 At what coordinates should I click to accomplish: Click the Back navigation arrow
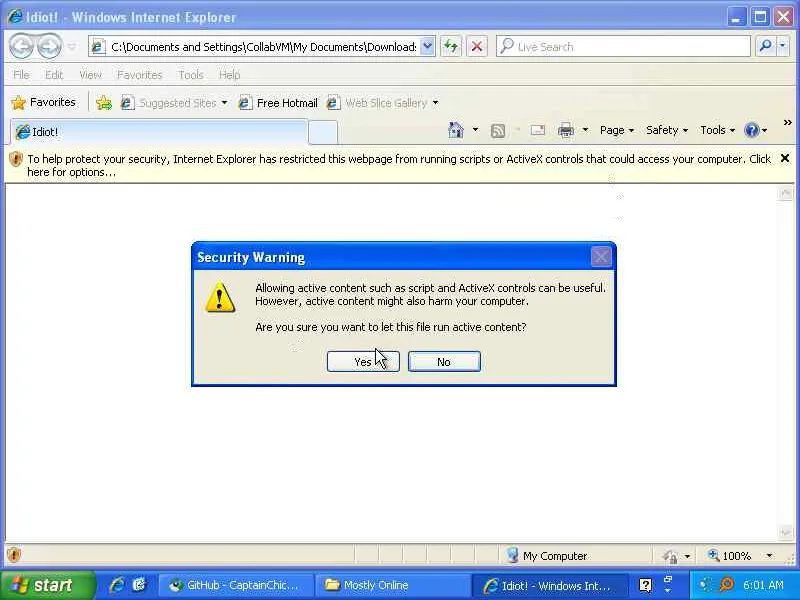(21, 46)
